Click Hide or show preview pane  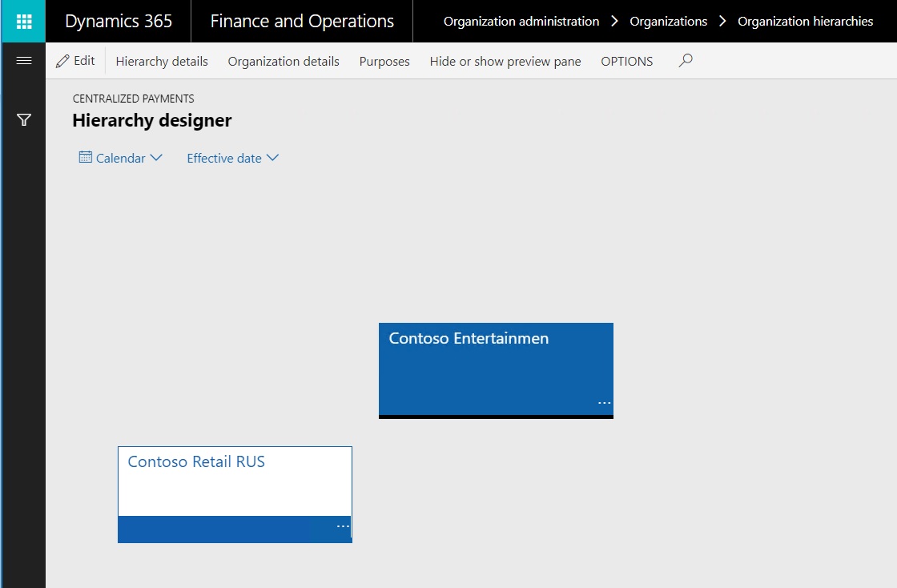[505, 61]
